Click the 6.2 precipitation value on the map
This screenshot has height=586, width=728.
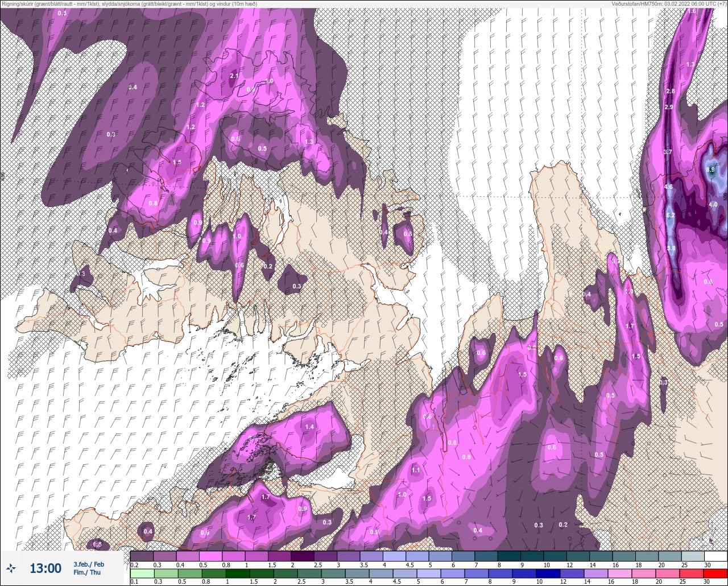click(671, 215)
